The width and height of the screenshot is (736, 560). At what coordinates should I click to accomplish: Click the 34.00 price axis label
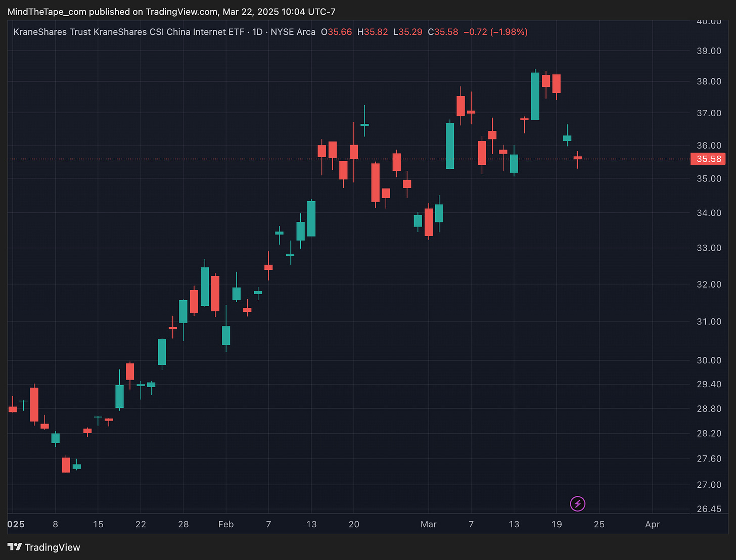709,213
